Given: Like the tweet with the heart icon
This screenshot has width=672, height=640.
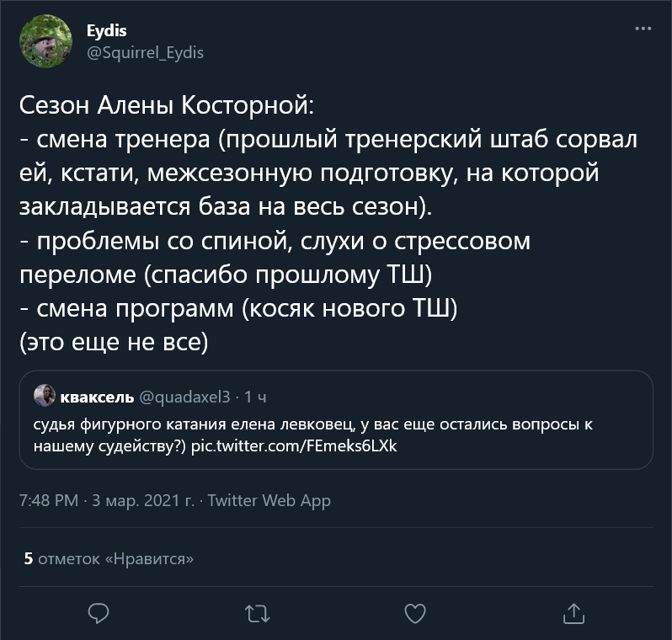Looking at the screenshot, I should [414, 612].
